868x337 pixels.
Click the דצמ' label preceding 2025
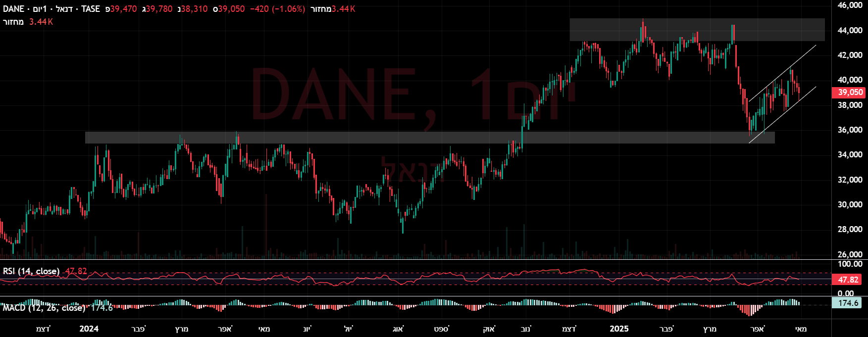click(x=569, y=329)
